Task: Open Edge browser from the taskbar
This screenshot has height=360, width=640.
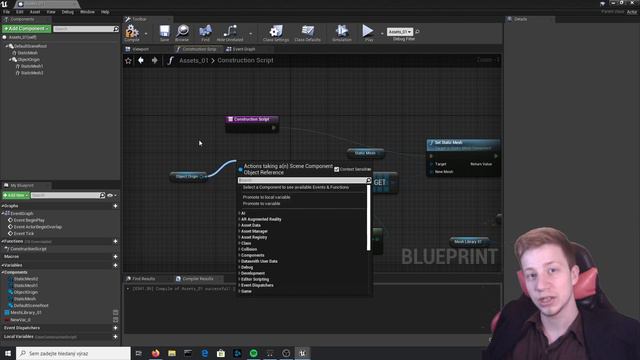Action: coord(204,353)
